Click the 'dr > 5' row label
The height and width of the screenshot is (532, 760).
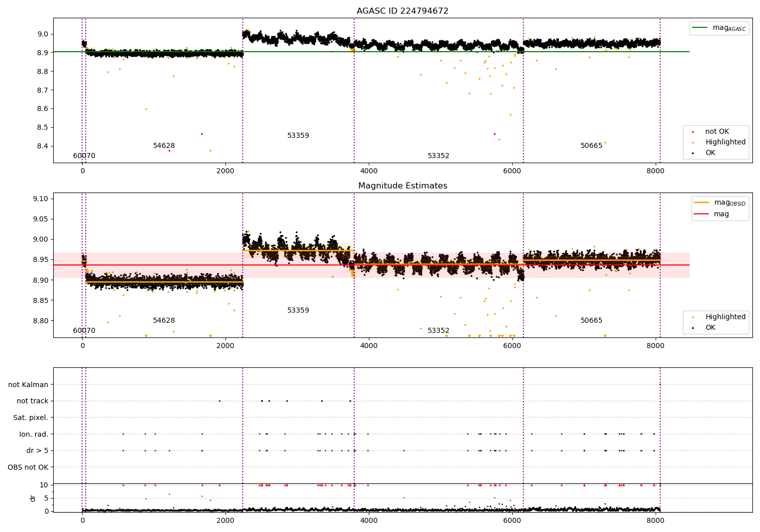37,451
